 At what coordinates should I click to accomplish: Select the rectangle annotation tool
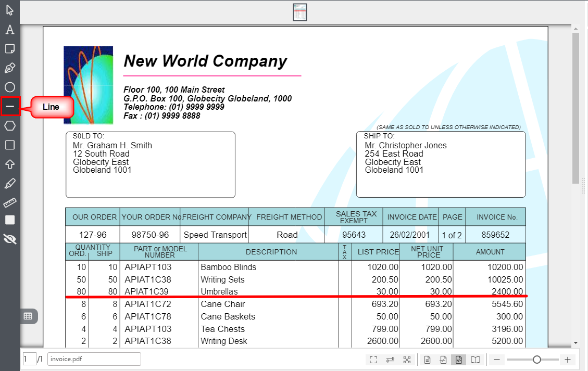(x=10, y=145)
